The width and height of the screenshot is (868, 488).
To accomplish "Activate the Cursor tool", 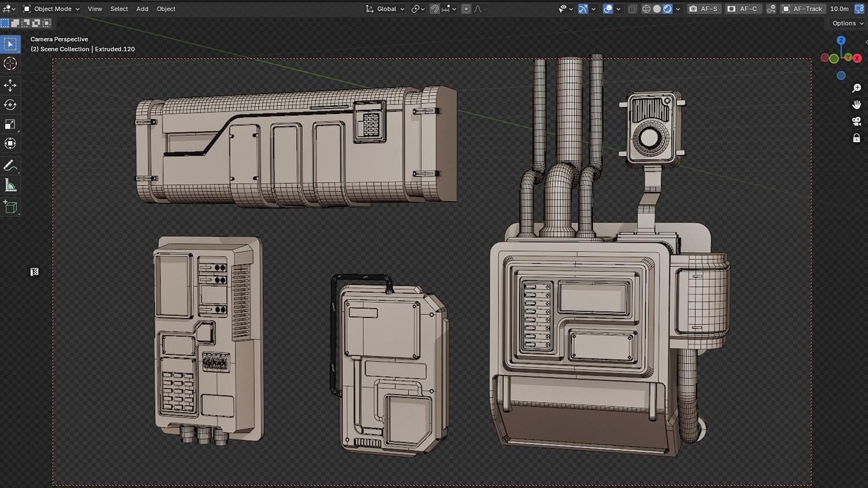I will tap(10, 64).
